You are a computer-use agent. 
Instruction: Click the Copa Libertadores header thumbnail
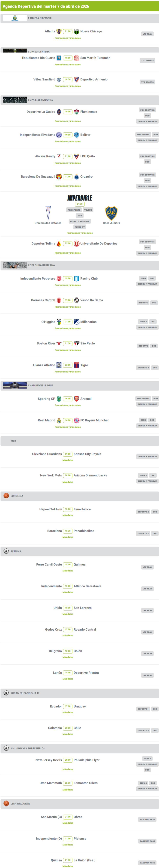(15, 100)
